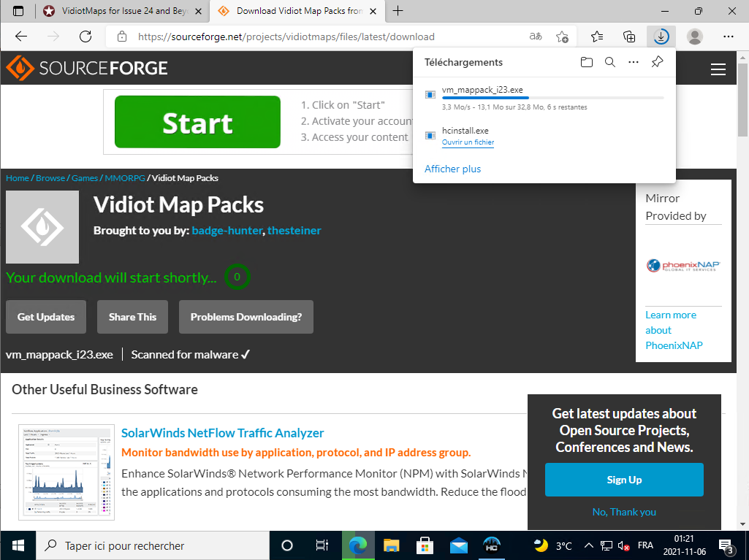
Task: Click Ouvrir un fichier under hcinstall.exe
Action: click(468, 142)
